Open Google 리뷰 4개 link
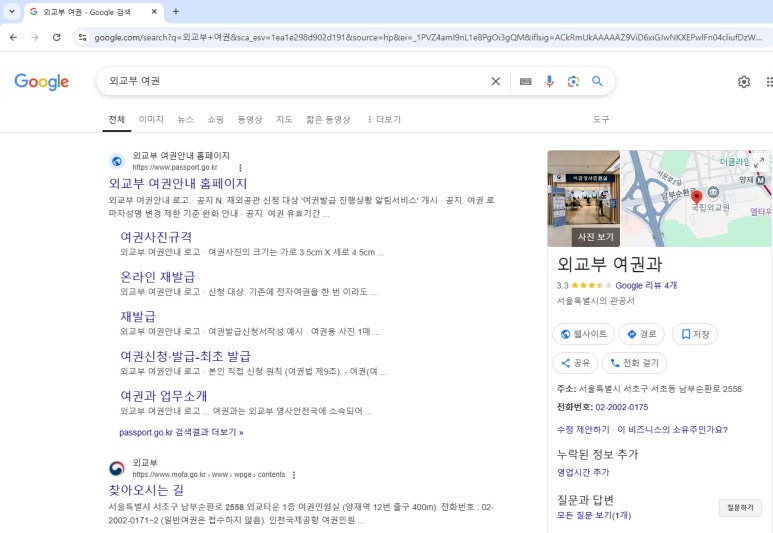Viewport: 773px width, 533px height. pos(646,285)
